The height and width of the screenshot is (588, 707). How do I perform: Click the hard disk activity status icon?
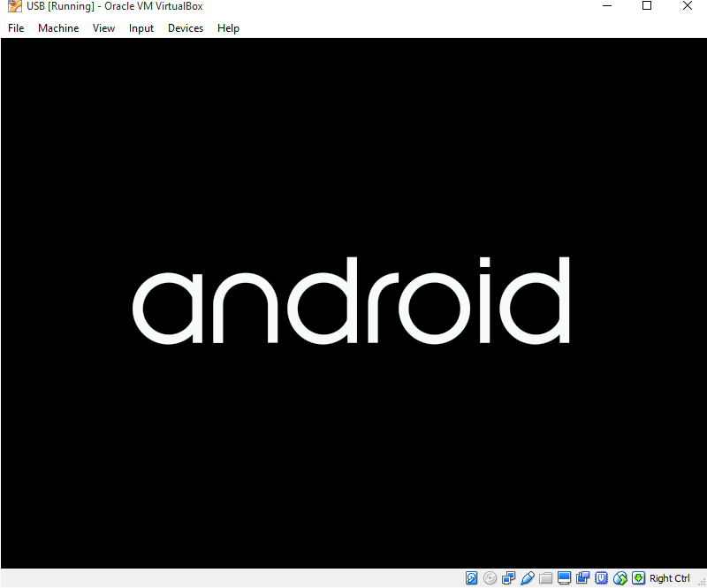[x=471, y=578]
